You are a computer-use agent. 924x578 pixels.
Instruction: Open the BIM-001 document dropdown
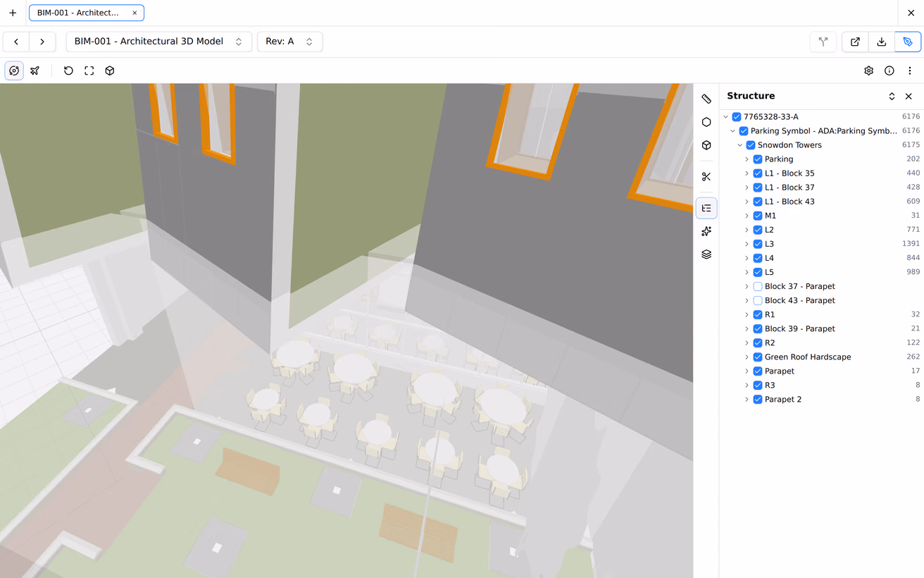[159, 42]
